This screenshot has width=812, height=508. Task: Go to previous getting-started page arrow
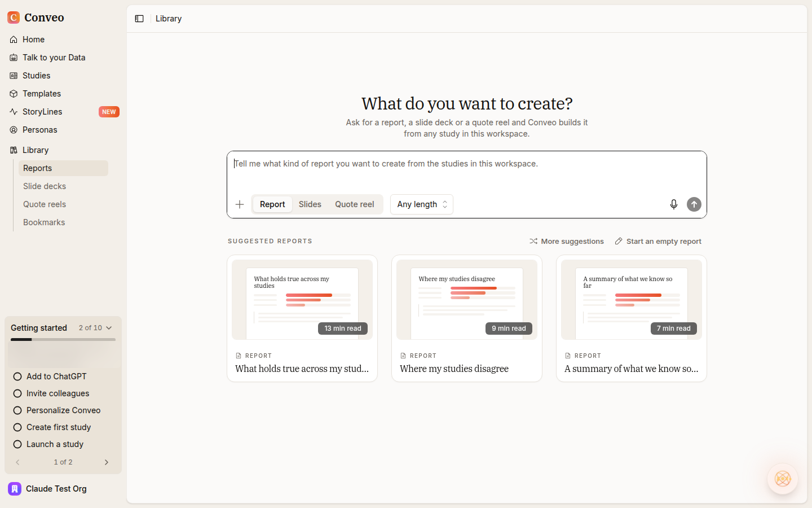click(x=18, y=462)
